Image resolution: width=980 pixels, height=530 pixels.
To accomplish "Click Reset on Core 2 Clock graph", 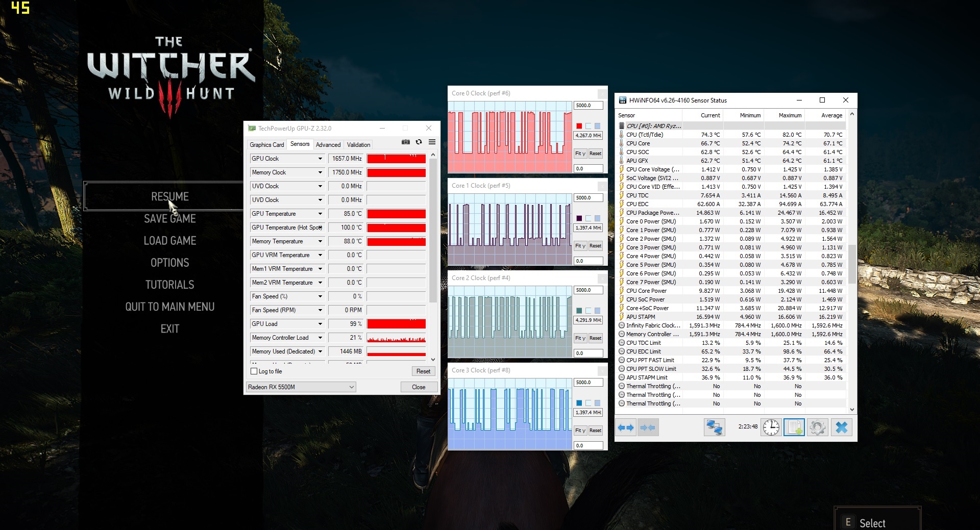I will click(595, 338).
